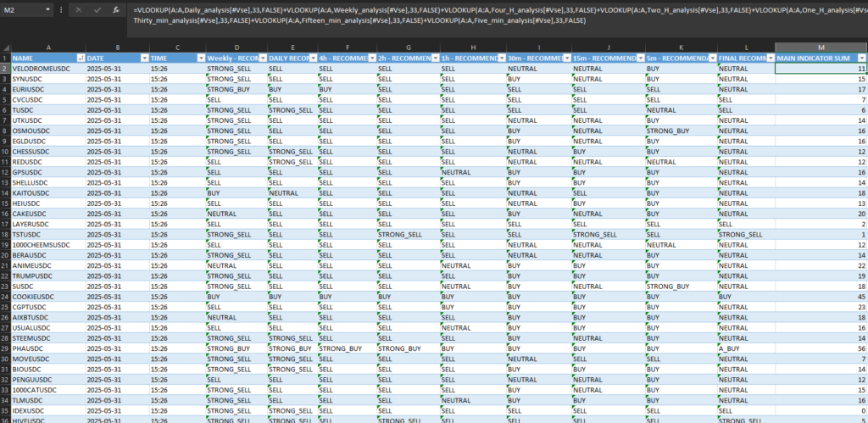
Task: Open the 1h recommendation filter dropdown
Action: (502, 58)
